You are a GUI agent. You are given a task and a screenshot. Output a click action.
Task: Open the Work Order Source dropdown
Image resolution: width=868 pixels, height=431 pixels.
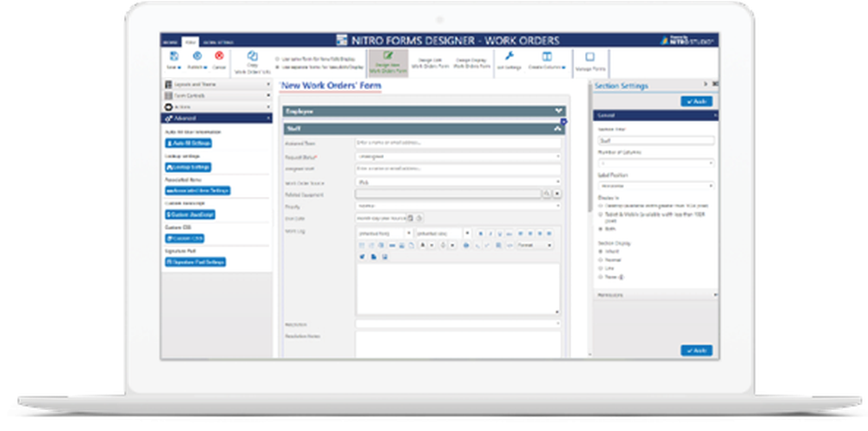(x=457, y=181)
